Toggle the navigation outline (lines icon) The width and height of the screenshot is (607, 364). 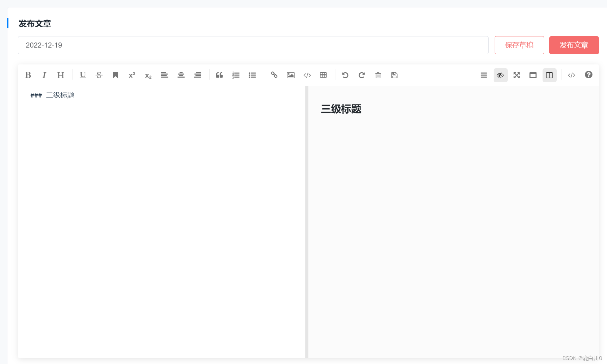tap(484, 75)
